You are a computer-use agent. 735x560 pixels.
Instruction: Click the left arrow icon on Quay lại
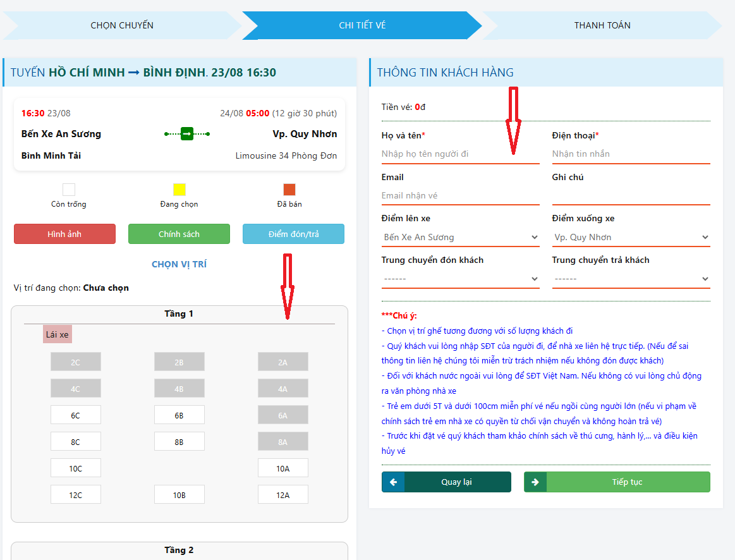393,482
